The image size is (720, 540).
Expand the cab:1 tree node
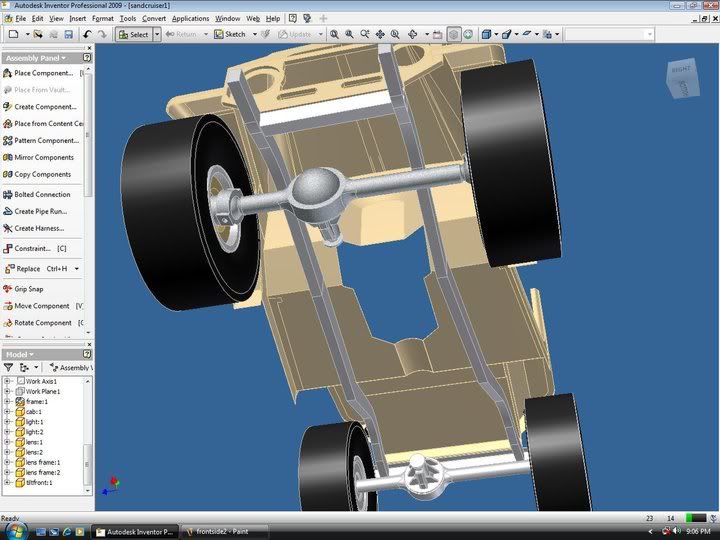point(7,411)
